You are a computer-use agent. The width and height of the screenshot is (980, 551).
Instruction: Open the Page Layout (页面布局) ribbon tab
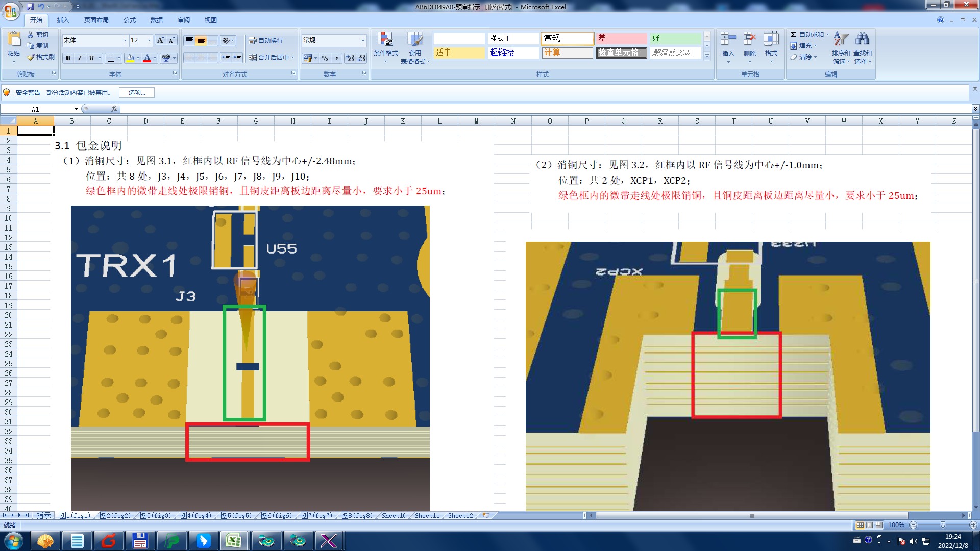click(x=96, y=20)
